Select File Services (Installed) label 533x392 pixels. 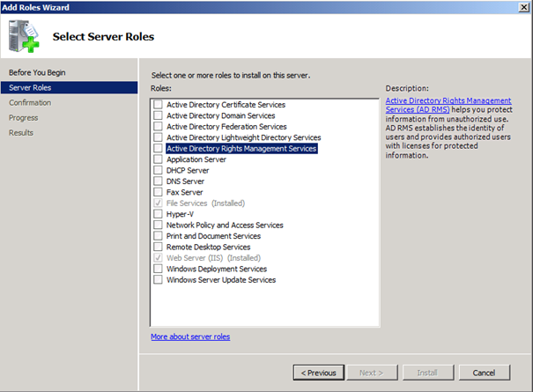(x=205, y=203)
